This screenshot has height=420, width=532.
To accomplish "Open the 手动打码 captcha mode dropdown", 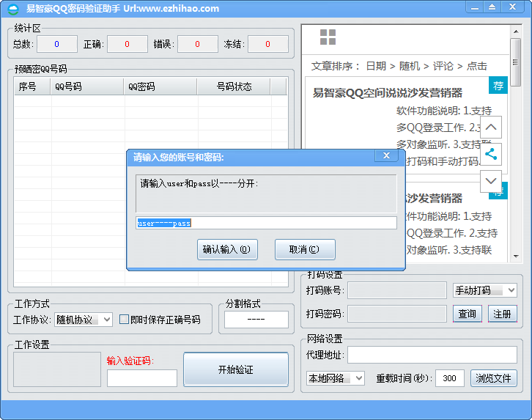I will click(485, 290).
